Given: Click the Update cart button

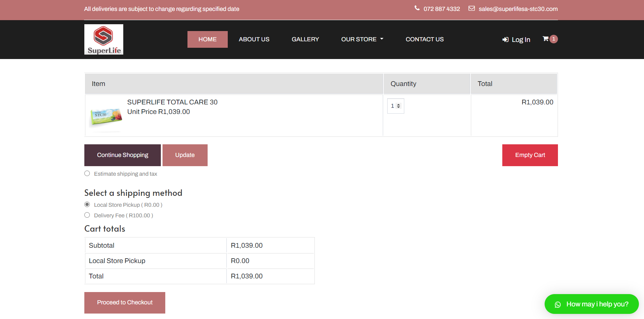Looking at the screenshot, I should coord(185,155).
